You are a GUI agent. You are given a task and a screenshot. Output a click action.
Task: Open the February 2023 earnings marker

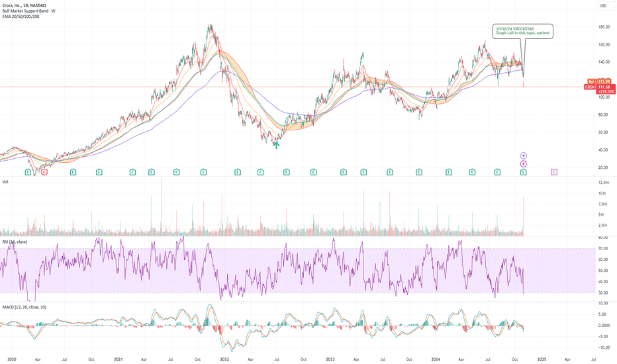click(x=344, y=172)
